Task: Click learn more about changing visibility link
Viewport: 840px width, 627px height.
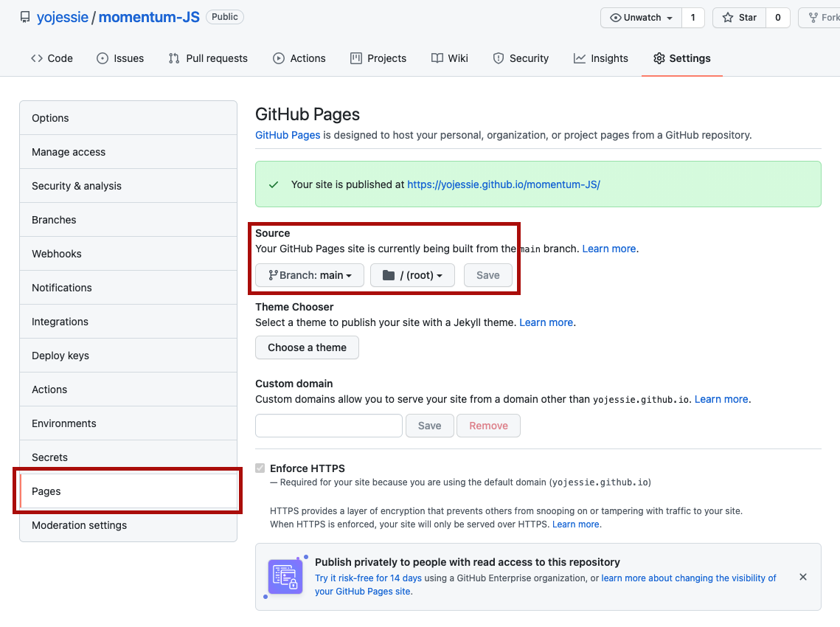Action: pyautogui.click(x=688, y=578)
